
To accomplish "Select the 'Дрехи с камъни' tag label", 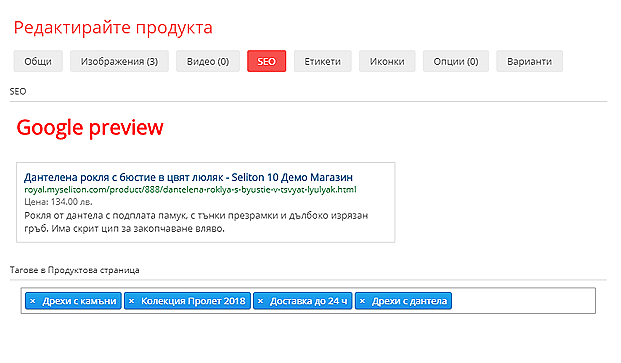I will click(79, 301).
